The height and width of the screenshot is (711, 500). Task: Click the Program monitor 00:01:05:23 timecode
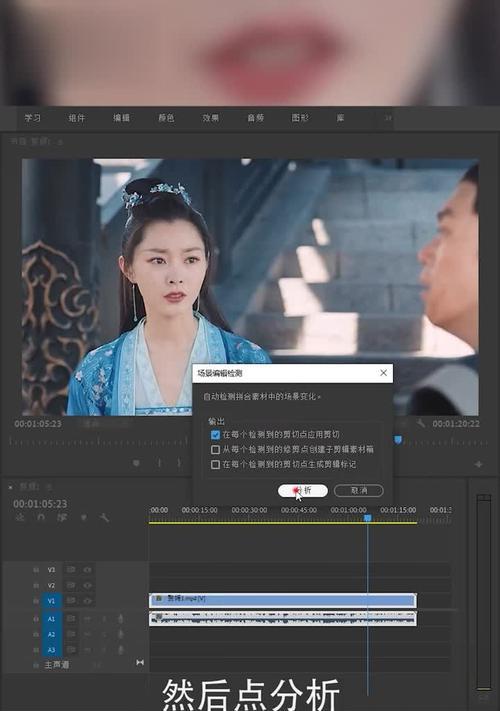pyautogui.click(x=38, y=424)
